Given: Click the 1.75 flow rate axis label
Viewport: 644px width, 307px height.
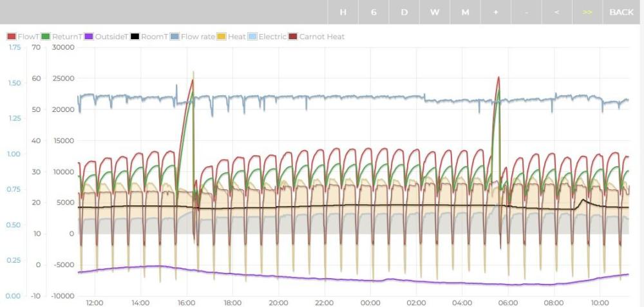Looking at the screenshot, I should (14, 47).
